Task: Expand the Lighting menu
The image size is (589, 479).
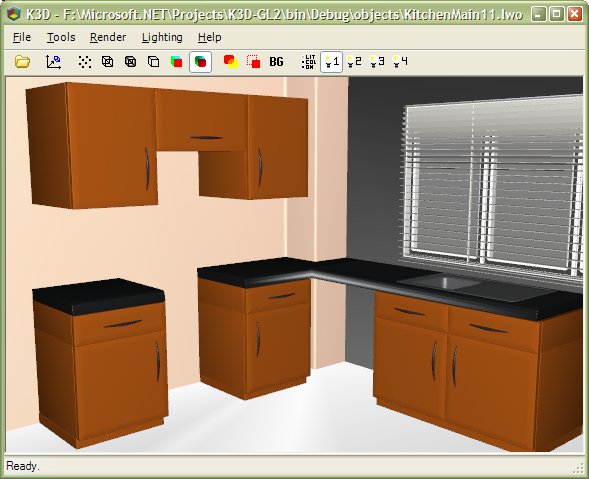Action: [162, 37]
